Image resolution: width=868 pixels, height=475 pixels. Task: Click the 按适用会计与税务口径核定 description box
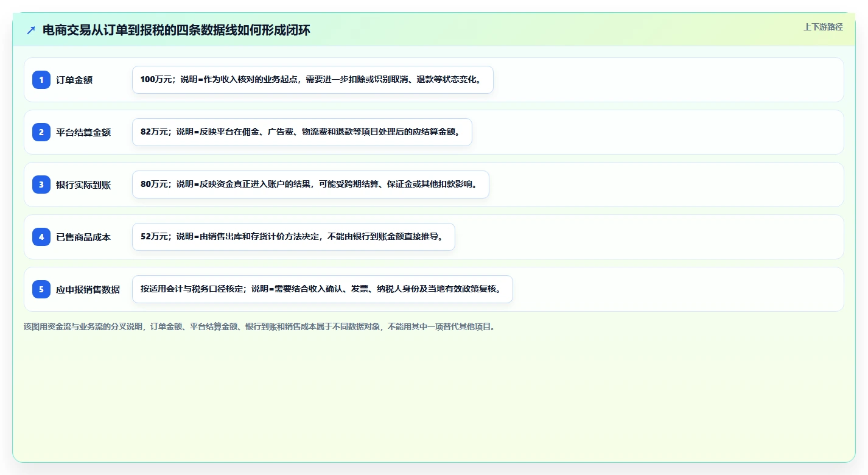[x=323, y=289]
